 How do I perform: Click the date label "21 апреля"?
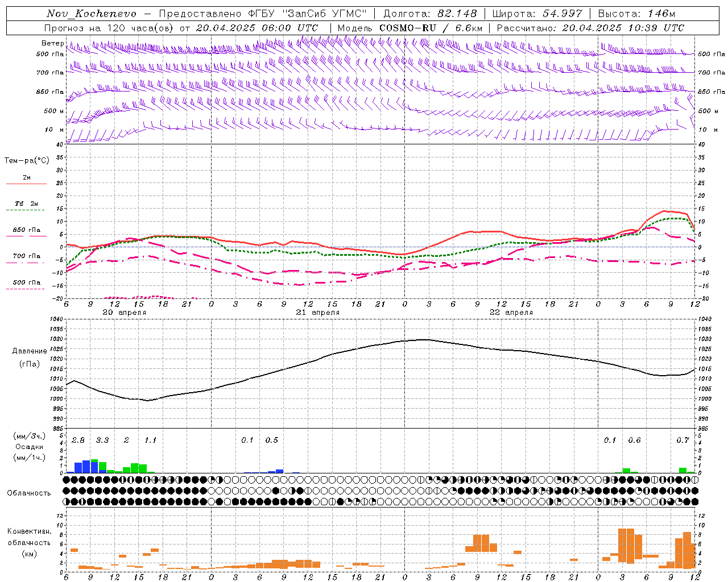pos(317,313)
